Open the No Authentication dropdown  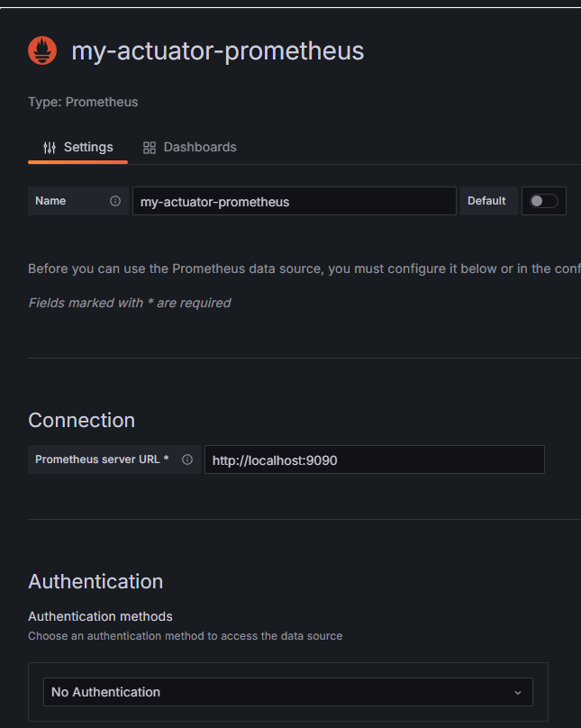tap(287, 692)
